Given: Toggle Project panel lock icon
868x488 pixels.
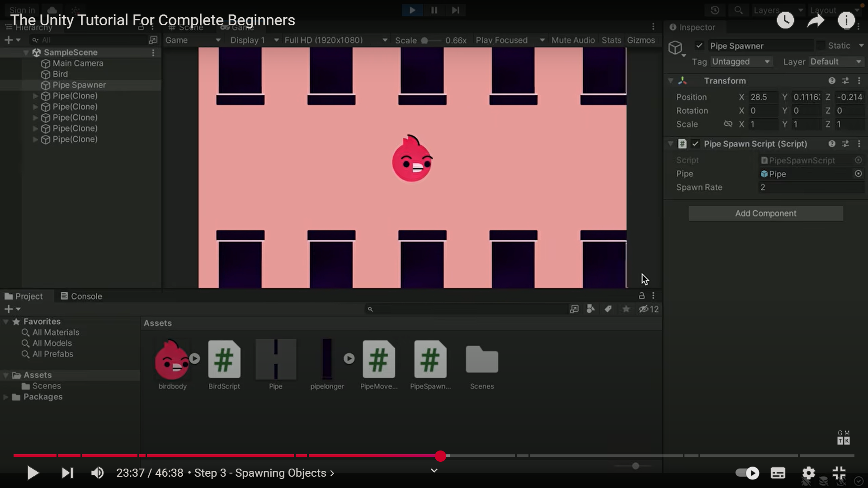Looking at the screenshot, I should tap(642, 296).
